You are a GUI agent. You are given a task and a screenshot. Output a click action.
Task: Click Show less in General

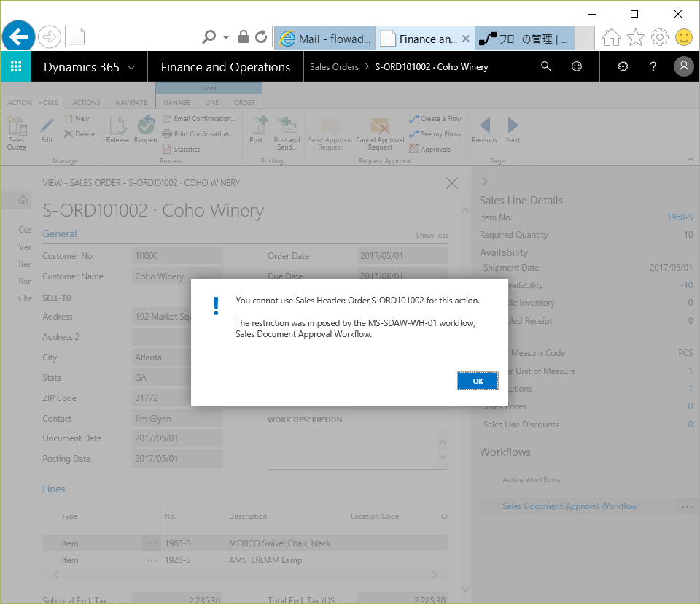pyautogui.click(x=432, y=236)
